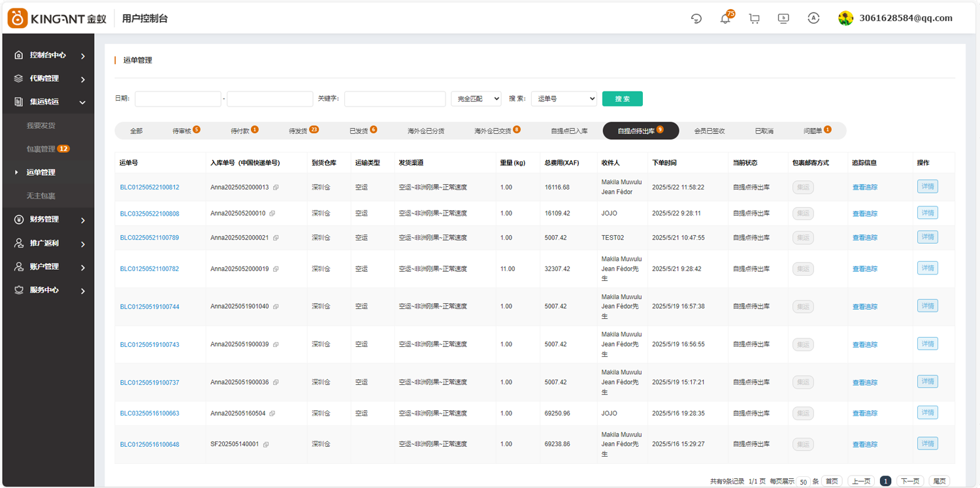The image size is (980, 488).
Task: Click the green 搜索 button
Action: (622, 99)
